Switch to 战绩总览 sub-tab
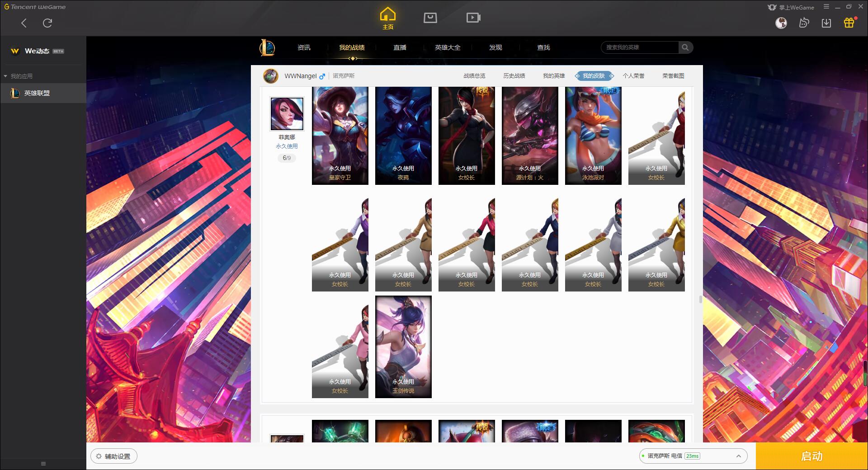This screenshot has width=868, height=470. (x=474, y=76)
